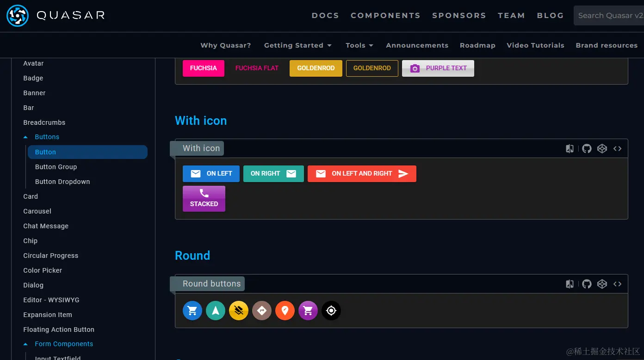The image size is (644, 360).
Task: Click the ON LEFT AND RIGHT red button
Action: 362,174
